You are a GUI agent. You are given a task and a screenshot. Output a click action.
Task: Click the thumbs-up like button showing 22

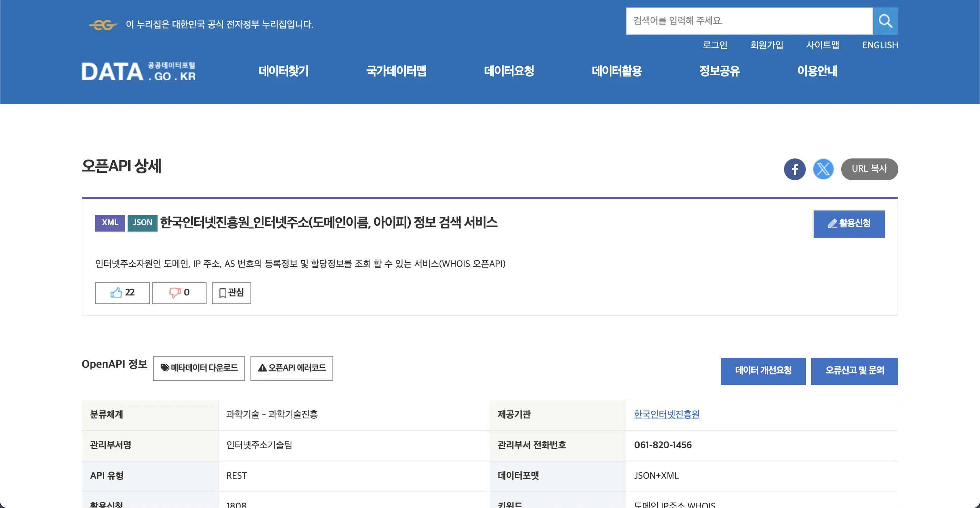122,293
